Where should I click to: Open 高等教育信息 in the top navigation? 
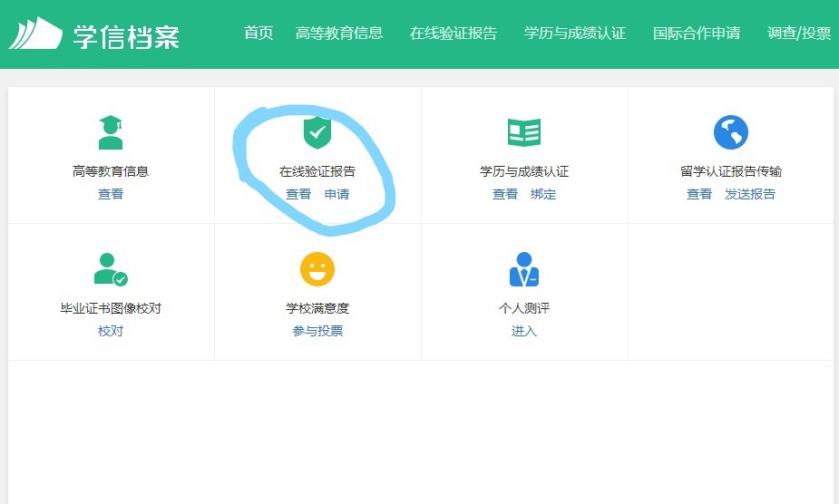(x=339, y=34)
